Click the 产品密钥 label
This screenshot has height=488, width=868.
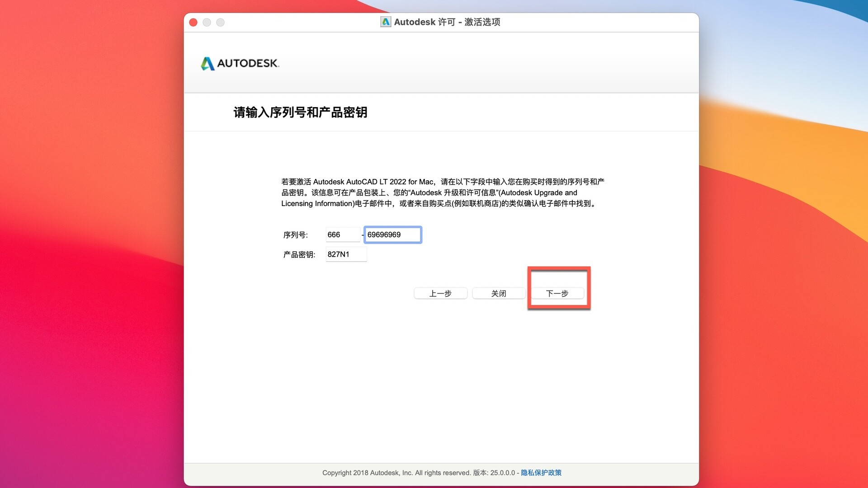click(299, 255)
